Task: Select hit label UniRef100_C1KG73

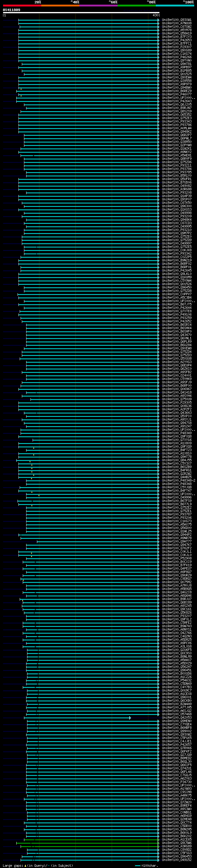Action: click(x=176, y=521)
